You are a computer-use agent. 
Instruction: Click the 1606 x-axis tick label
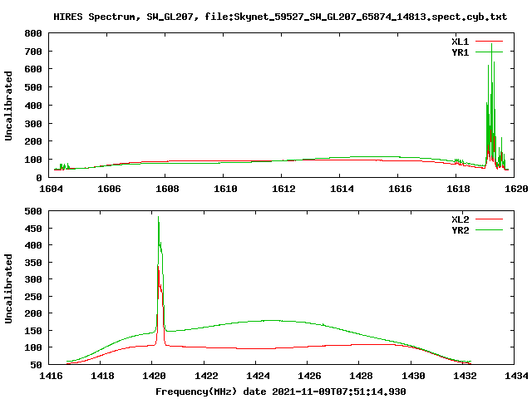click(109, 189)
